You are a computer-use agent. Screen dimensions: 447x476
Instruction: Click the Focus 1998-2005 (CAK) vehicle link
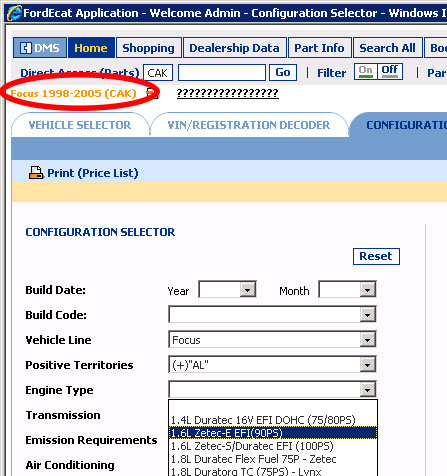point(73,93)
